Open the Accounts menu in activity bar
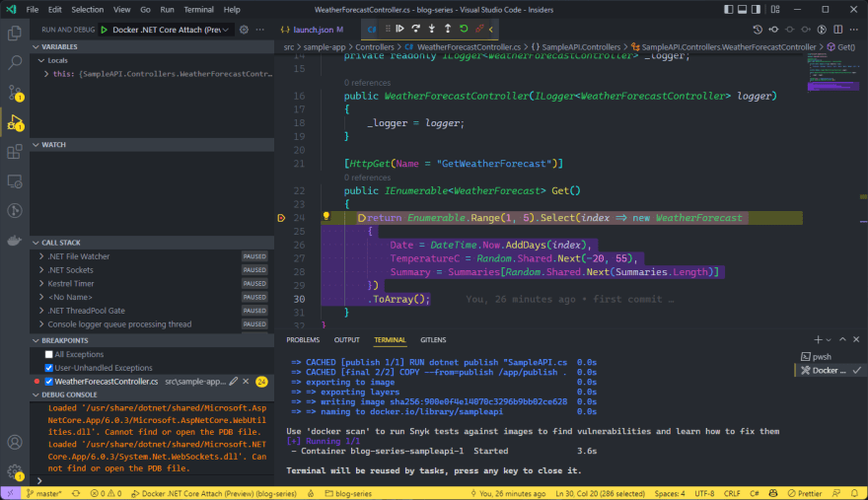The image size is (868, 500). click(x=15, y=442)
